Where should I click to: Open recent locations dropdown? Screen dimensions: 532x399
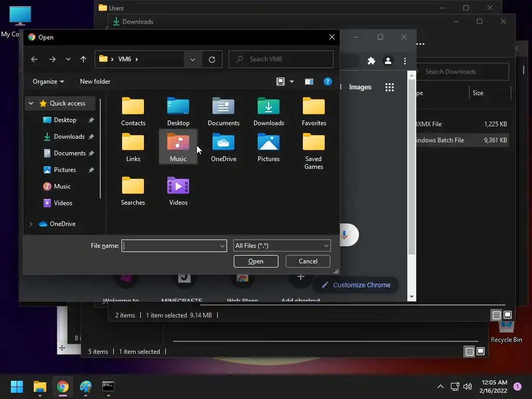[x=68, y=59]
